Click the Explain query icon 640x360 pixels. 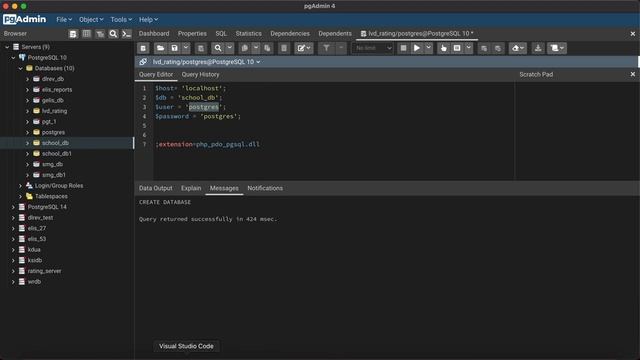click(444, 48)
